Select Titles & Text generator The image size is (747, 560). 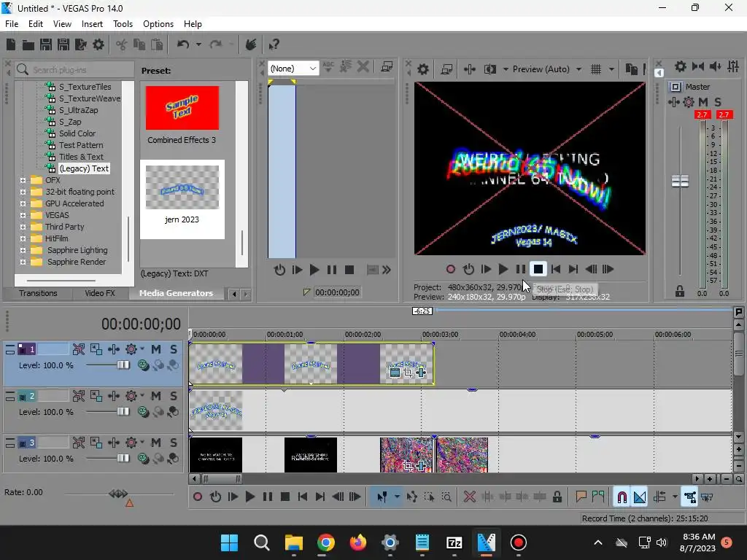pyautogui.click(x=81, y=157)
